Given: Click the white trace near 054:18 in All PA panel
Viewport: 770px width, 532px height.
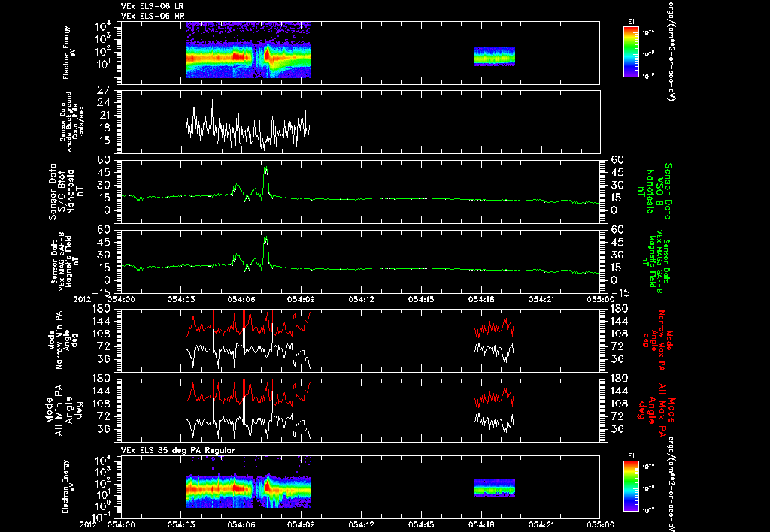Looking at the screenshot, I should pyautogui.click(x=494, y=422).
